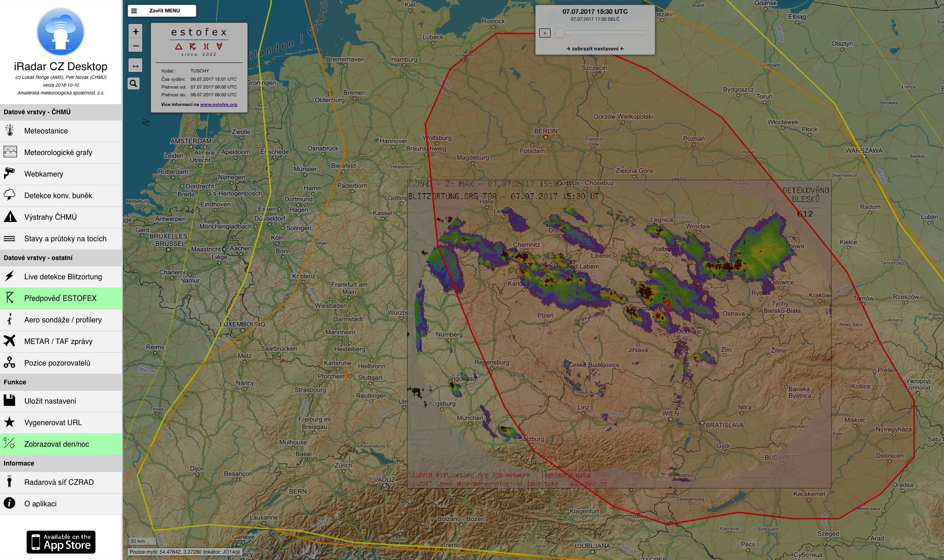The width and height of the screenshot is (944, 560).
Task: Toggle Předpověď ESTOFEX layer off
Action: 61,298
